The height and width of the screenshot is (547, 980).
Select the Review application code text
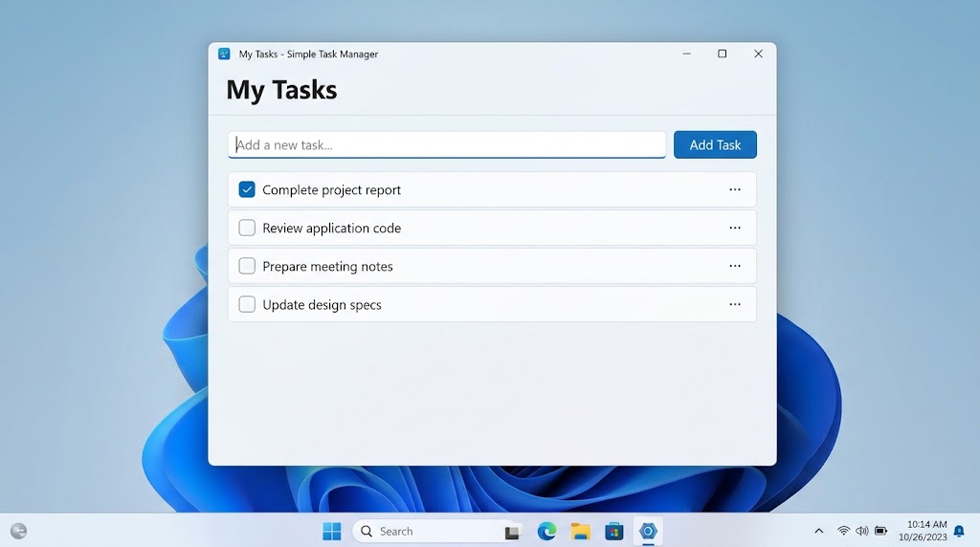point(331,228)
